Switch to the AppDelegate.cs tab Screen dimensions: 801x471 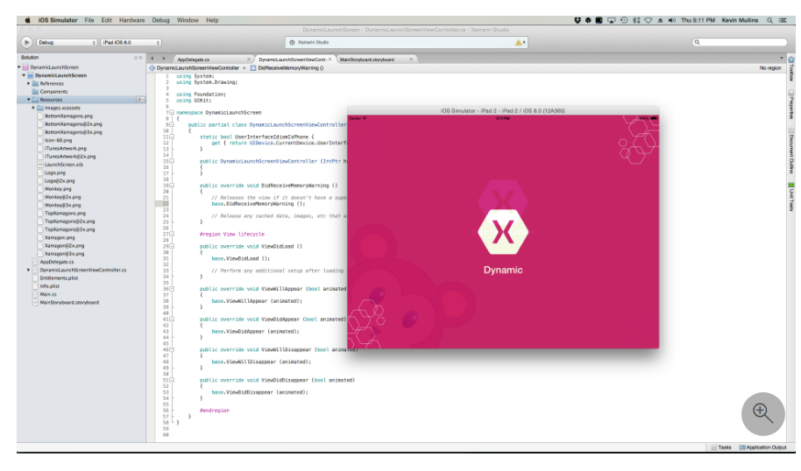coord(193,59)
